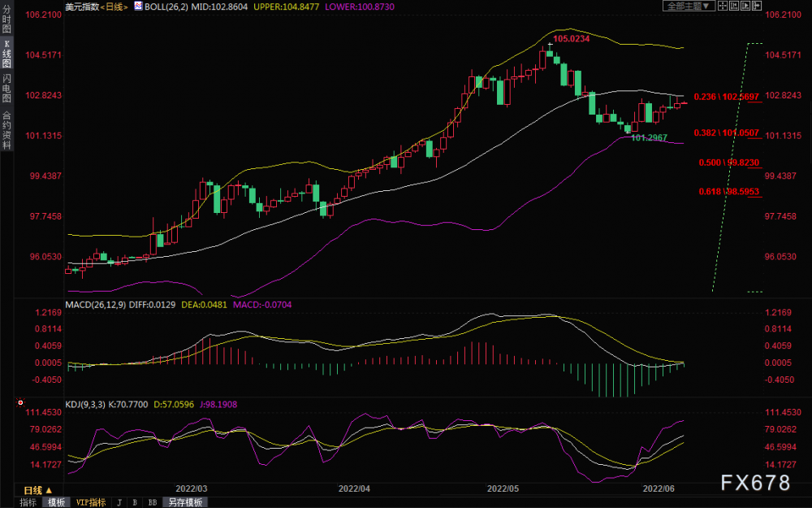Click the red KDJ panel marker icon
This screenshot has height=508, width=812.
(20, 402)
